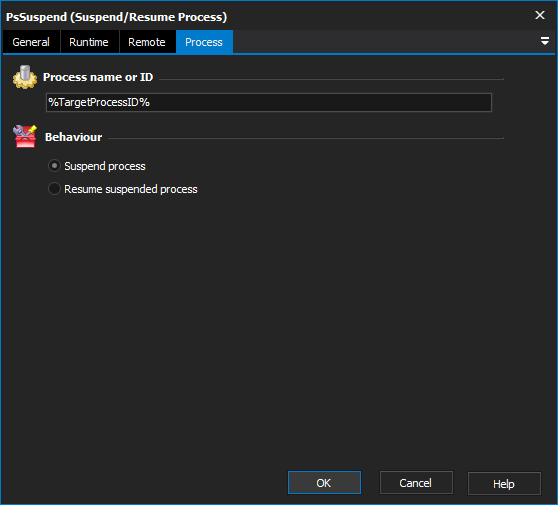Go to the Remote tab
Viewport: 558px width, 505px height.
[x=147, y=42]
